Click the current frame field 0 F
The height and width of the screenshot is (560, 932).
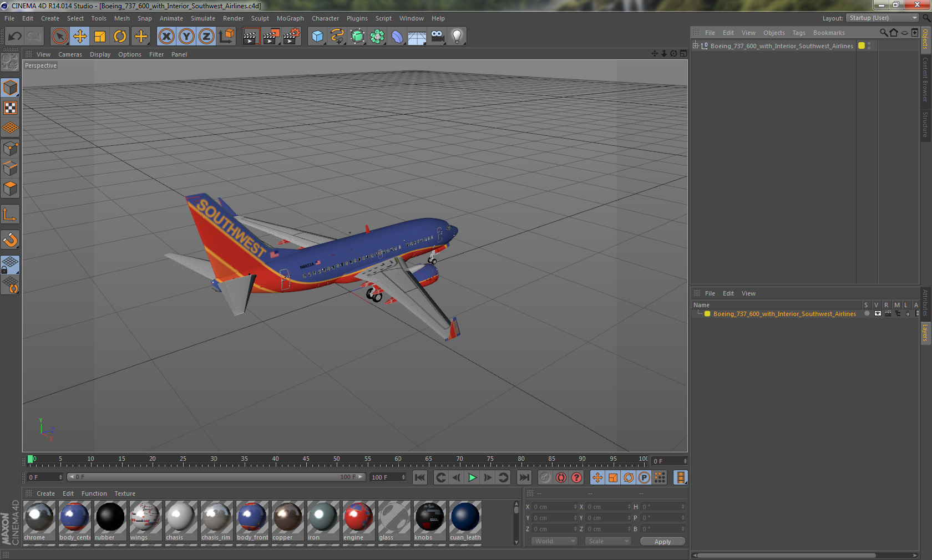coord(45,477)
